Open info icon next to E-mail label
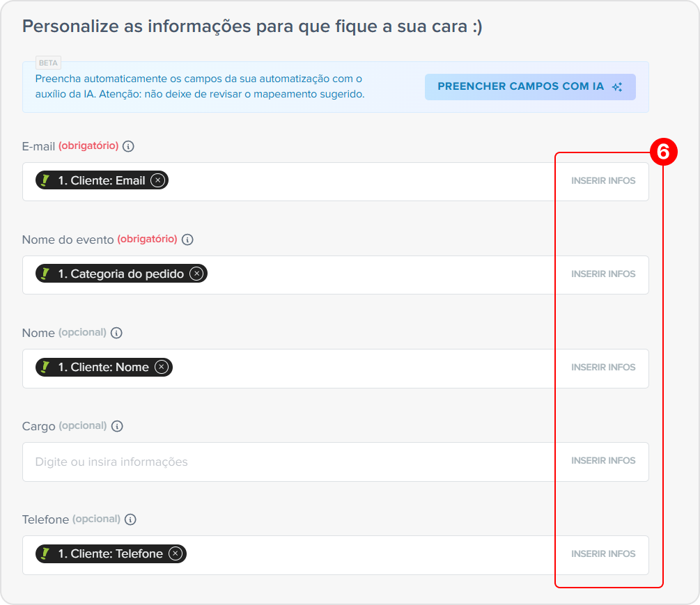This screenshot has width=700, height=605. pos(128,146)
